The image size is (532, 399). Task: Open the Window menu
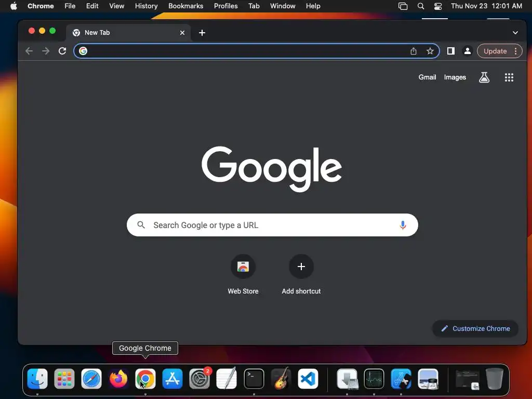coord(283,6)
